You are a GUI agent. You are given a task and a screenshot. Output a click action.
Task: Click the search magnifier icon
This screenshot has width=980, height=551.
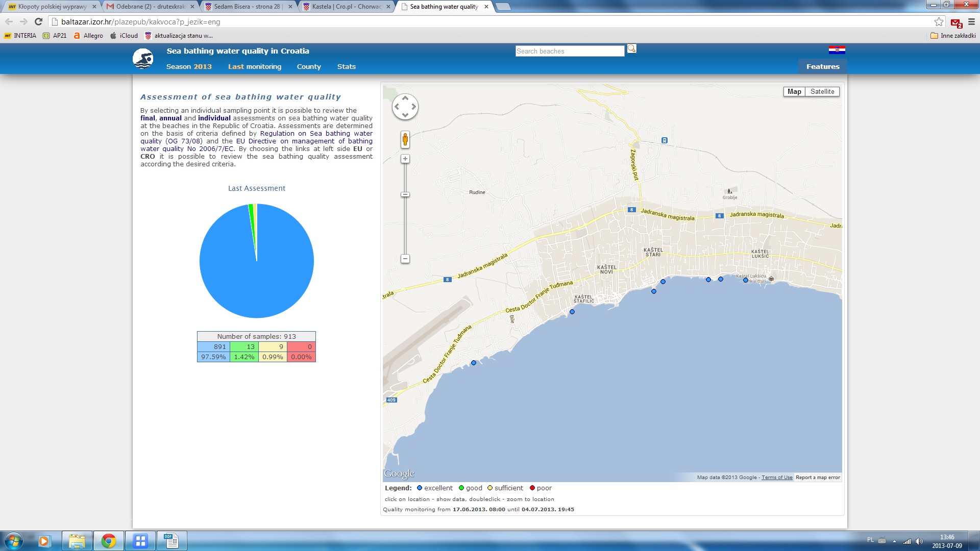coord(631,48)
